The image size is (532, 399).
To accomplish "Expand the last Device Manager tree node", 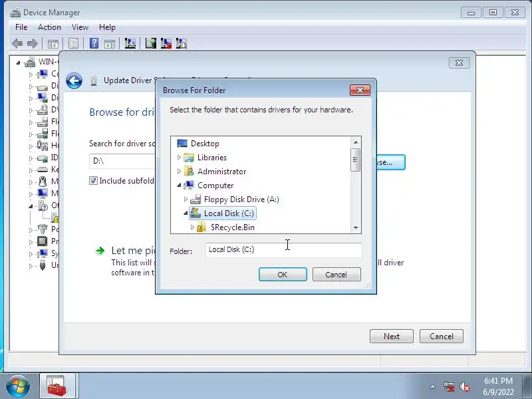I will [31, 266].
